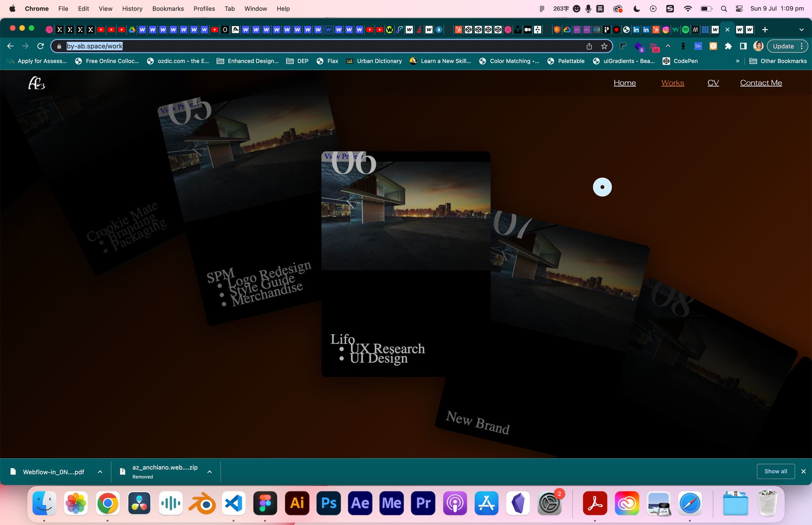Expand options for the Webflow PDF download
This screenshot has width=812, height=525.
click(100, 472)
